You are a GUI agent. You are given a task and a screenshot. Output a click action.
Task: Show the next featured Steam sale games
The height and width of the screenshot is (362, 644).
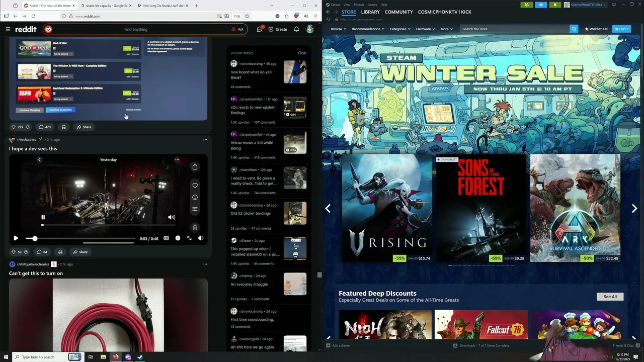point(634,208)
